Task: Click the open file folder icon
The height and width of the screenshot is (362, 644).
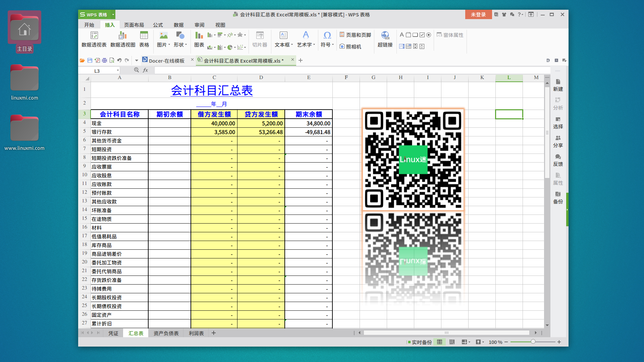Action: [x=82, y=61]
